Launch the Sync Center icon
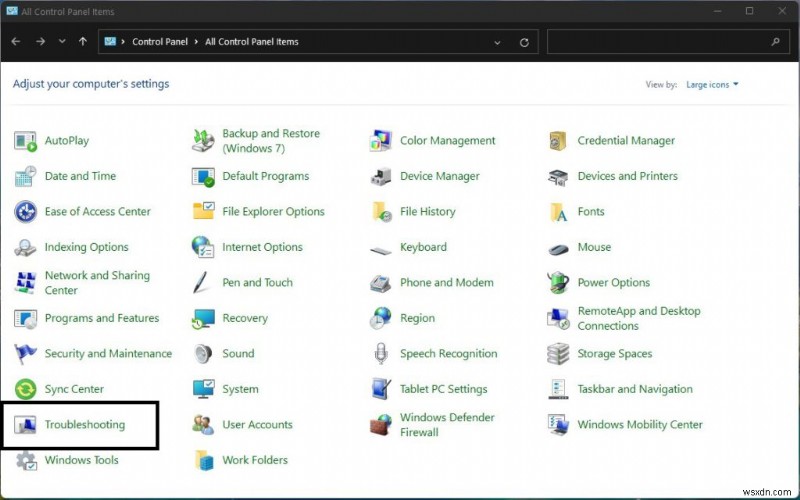Image resolution: width=800 pixels, height=500 pixels. pyautogui.click(x=25, y=389)
